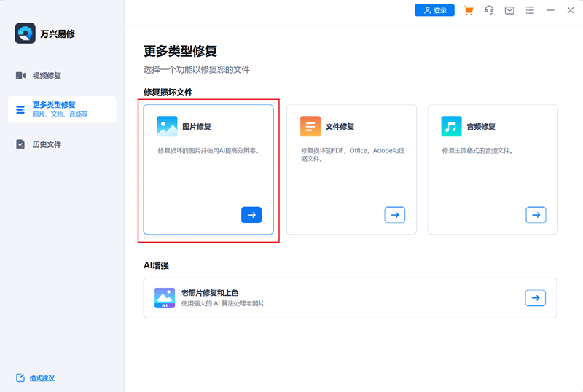Screen dimensions: 583x392
Task: Click the 选择一个功能以修复您的文件 subtitle
Action: 197,69
